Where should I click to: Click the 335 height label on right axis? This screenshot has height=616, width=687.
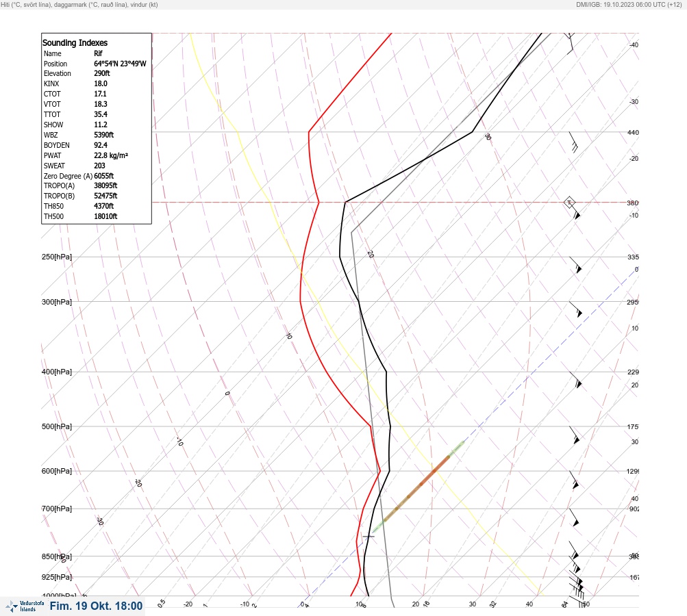click(633, 257)
